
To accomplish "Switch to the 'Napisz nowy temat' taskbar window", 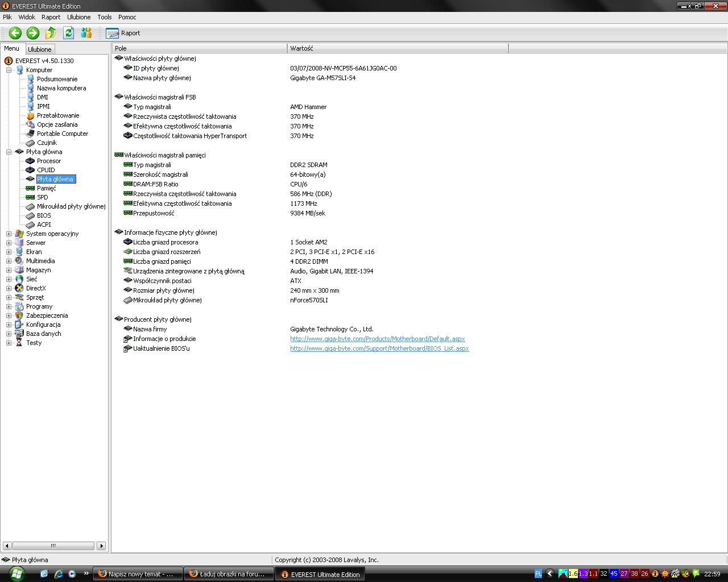I will 138,574.
